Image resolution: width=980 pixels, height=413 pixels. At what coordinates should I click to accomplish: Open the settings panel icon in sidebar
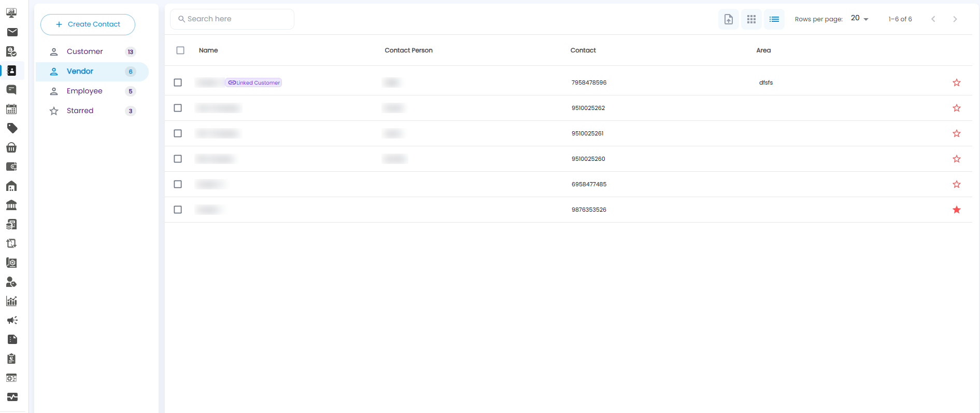coord(11,378)
